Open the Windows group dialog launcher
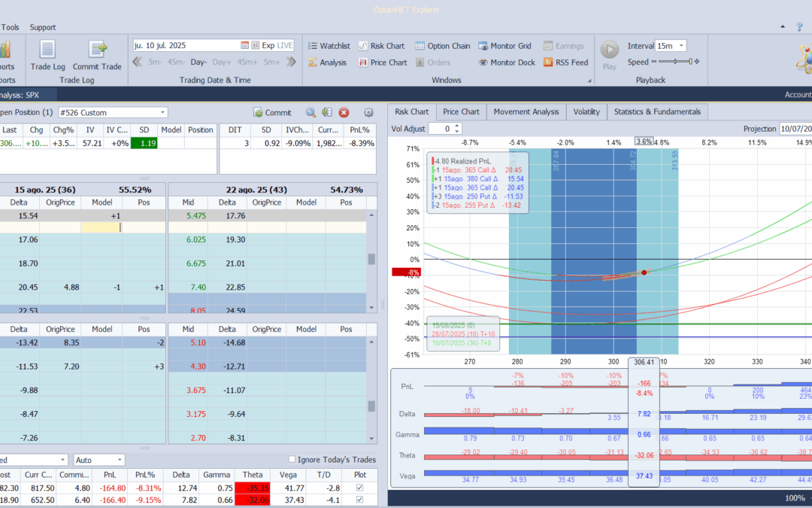812x508 pixels. point(589,81)
